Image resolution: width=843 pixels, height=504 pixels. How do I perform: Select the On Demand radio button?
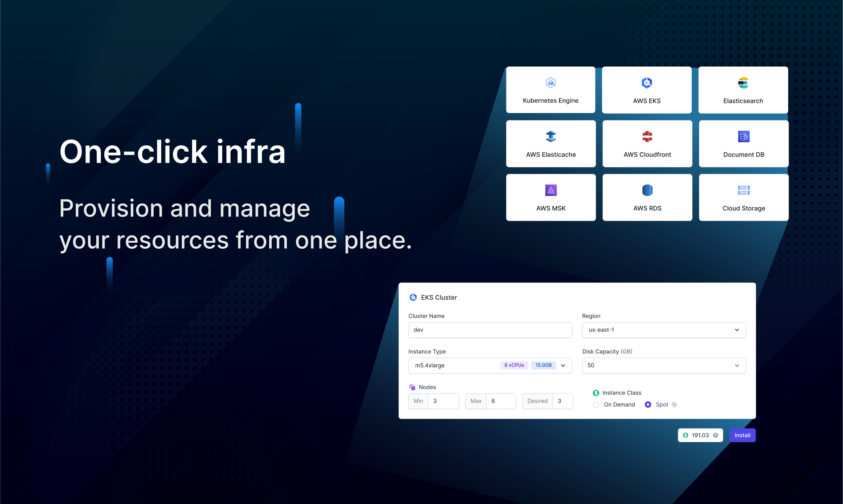coord(596,405)
